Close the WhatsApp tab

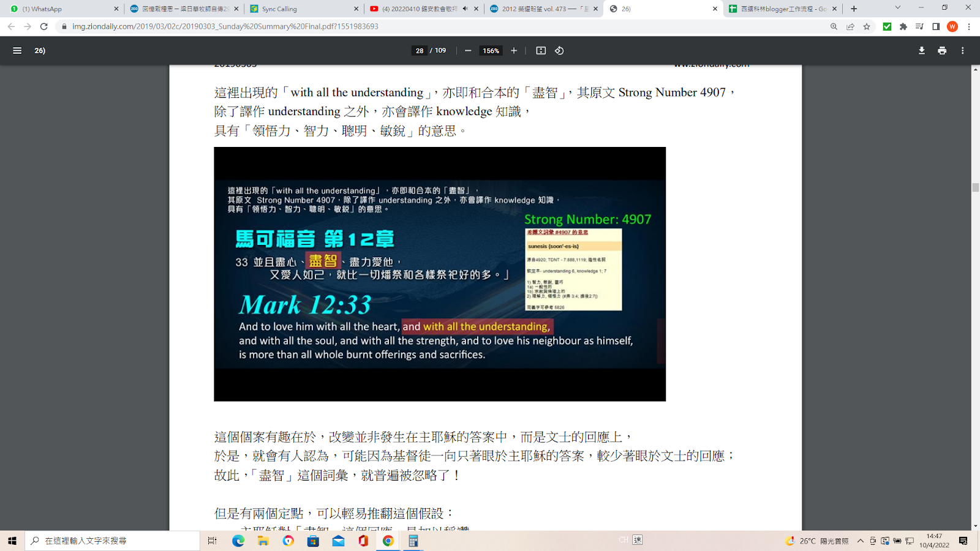click(116, 9)
